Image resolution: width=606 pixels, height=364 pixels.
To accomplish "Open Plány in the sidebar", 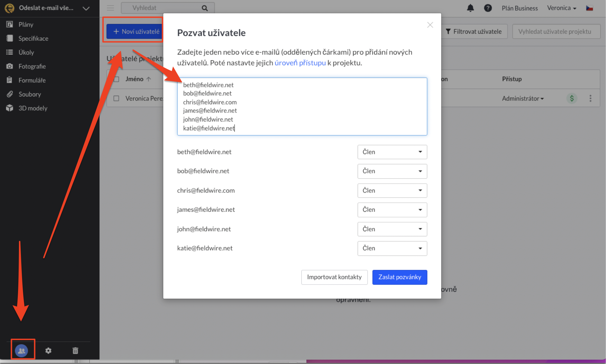I will tap(26, 24).
